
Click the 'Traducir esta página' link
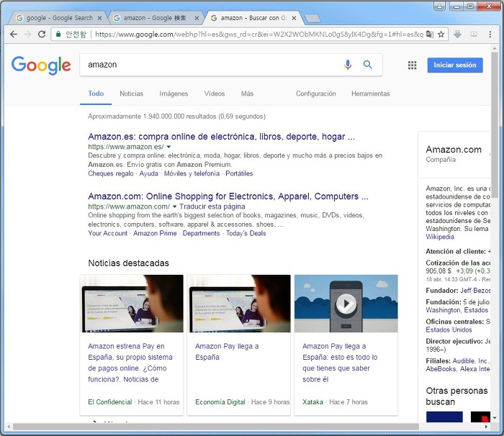pos(212,206)
